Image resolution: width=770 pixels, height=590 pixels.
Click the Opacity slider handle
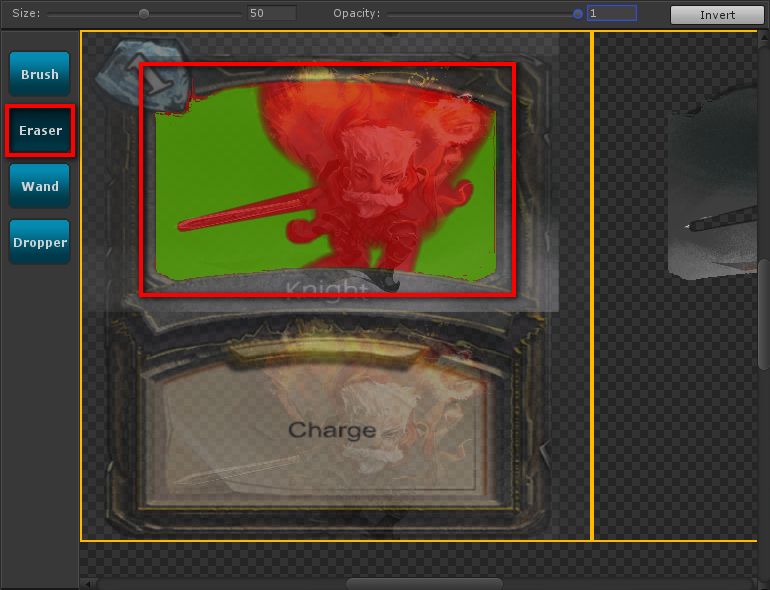tap(578, 14)
